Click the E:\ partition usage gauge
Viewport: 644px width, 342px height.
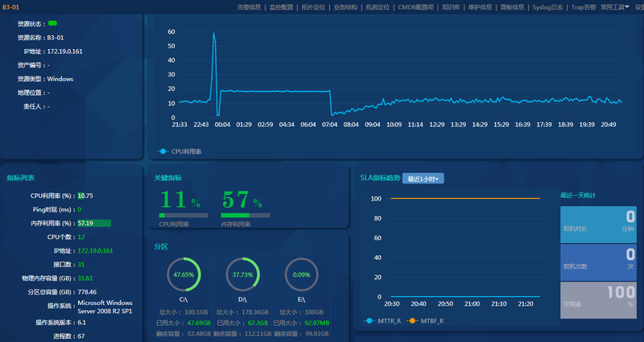pos(301,275)
